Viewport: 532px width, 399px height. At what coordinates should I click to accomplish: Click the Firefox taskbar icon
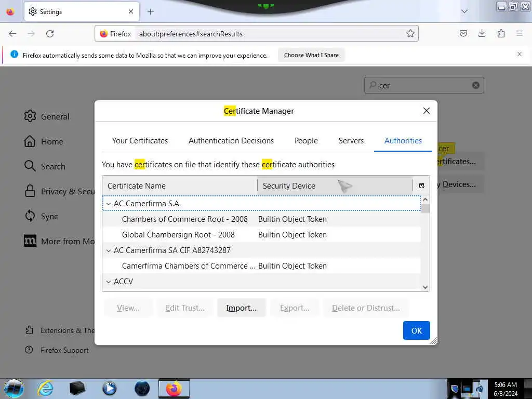coord(174,389)
